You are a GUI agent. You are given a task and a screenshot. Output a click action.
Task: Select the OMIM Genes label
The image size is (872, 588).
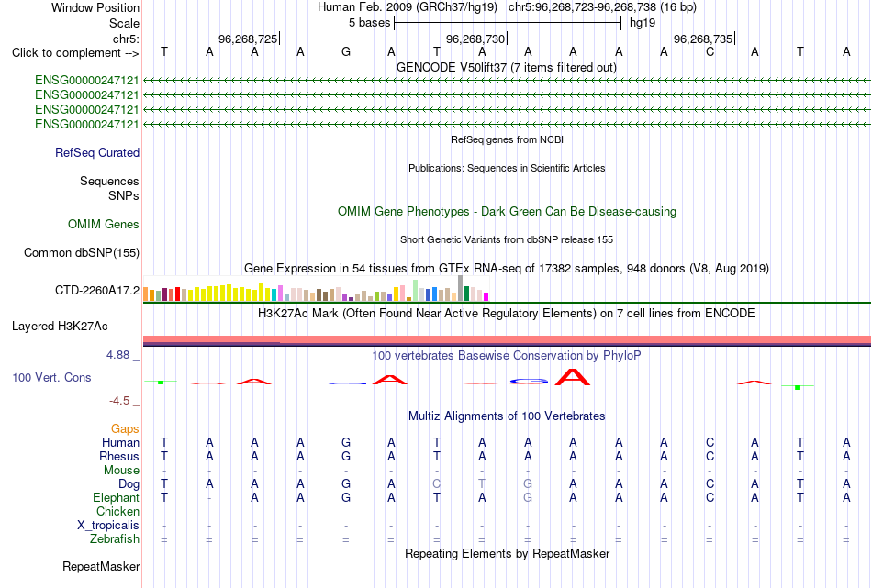point(104,224)
